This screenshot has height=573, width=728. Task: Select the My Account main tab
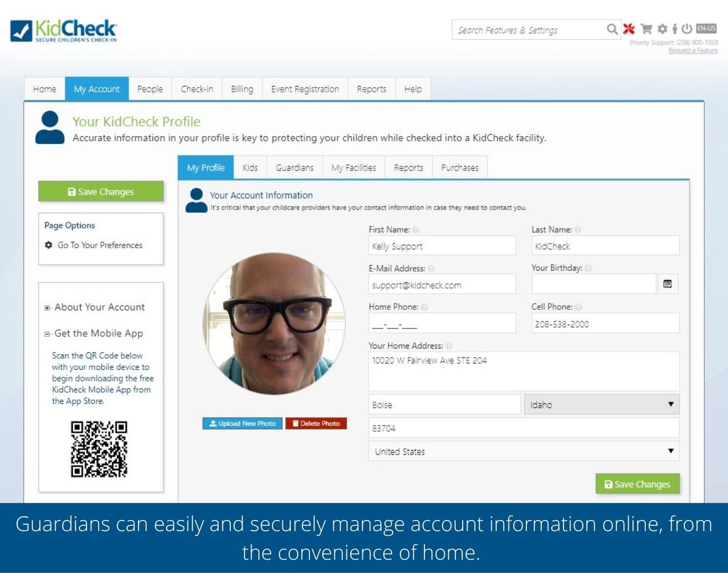[x=97, y=89]
